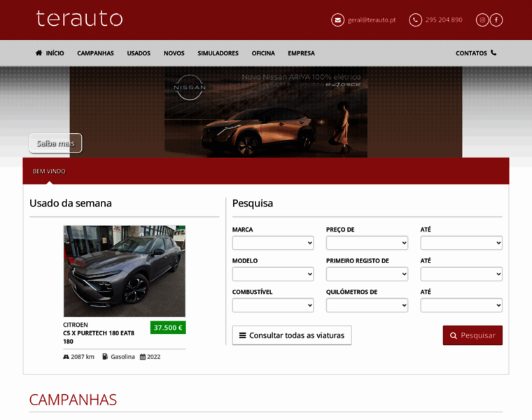Image resolution: width=532 pixels, height=420 pixels.
Task: Click the home icon next to INÍCIO
Action: [39, 53]
